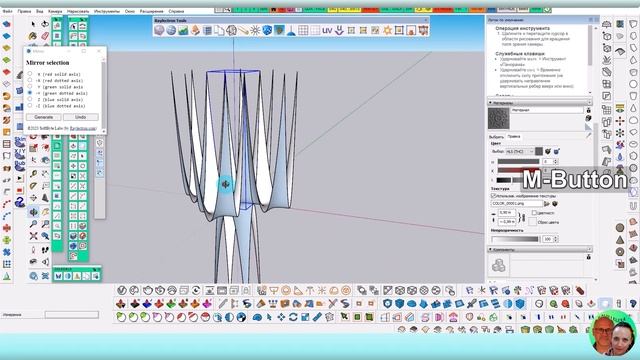Select -Z blue dotted axis option

coord(30,105)
